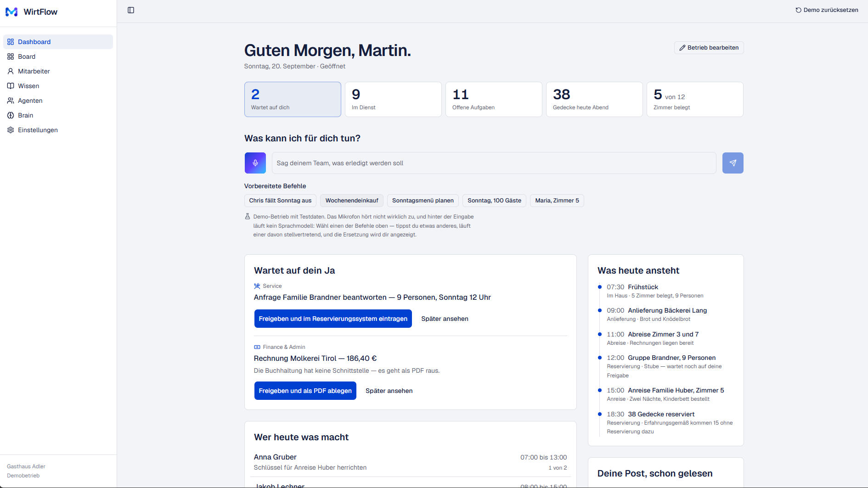Click the pencil icon on Betrieb bearbeiten
Image resolution: width=868 pixels, height=488 pixels.
click(682, 48)
